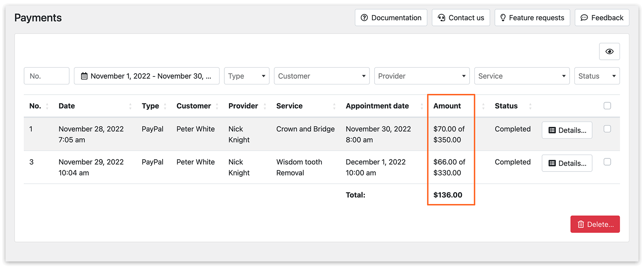
Task: Sort by Provider column header
Action: coord(247,106)
